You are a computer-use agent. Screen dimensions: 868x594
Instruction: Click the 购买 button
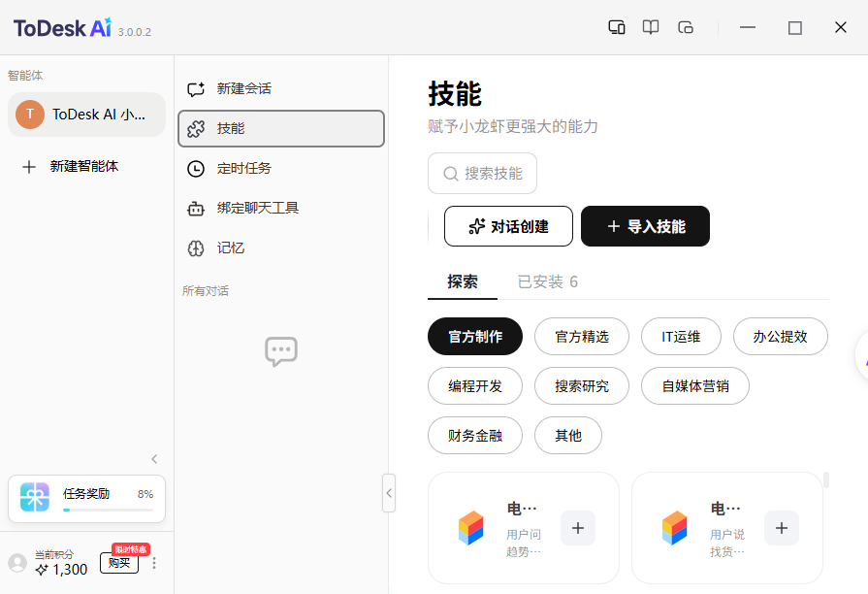(x=119, y=563)
